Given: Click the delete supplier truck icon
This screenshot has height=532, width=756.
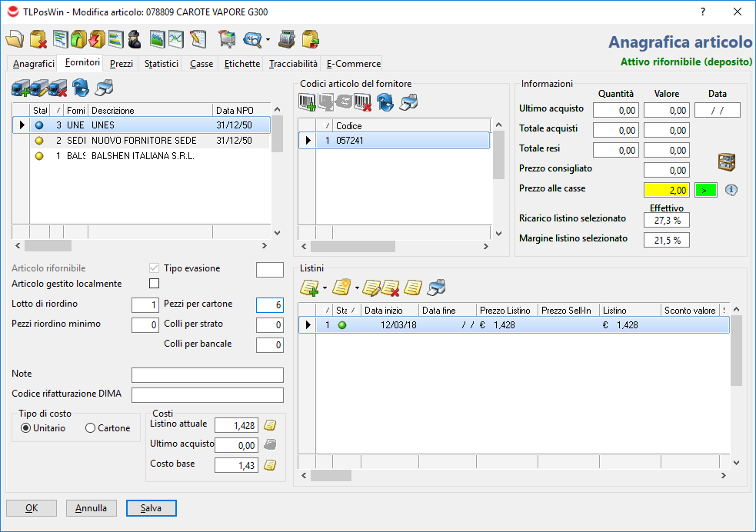Looking at the screenshot, I should pyautogui.click(x=59, y=87).
